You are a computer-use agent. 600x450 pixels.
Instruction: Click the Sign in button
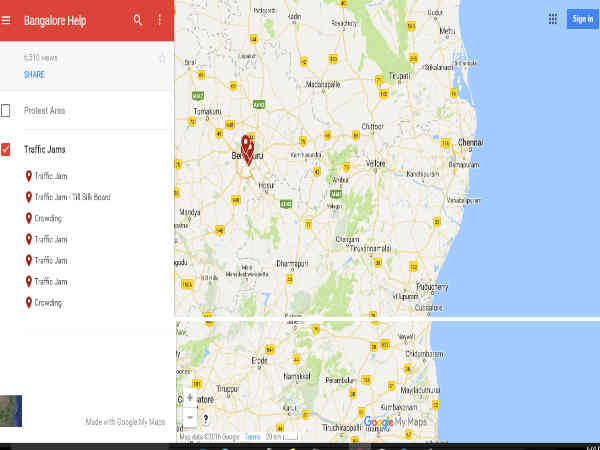pyautogui.click(x=582, y=19)
